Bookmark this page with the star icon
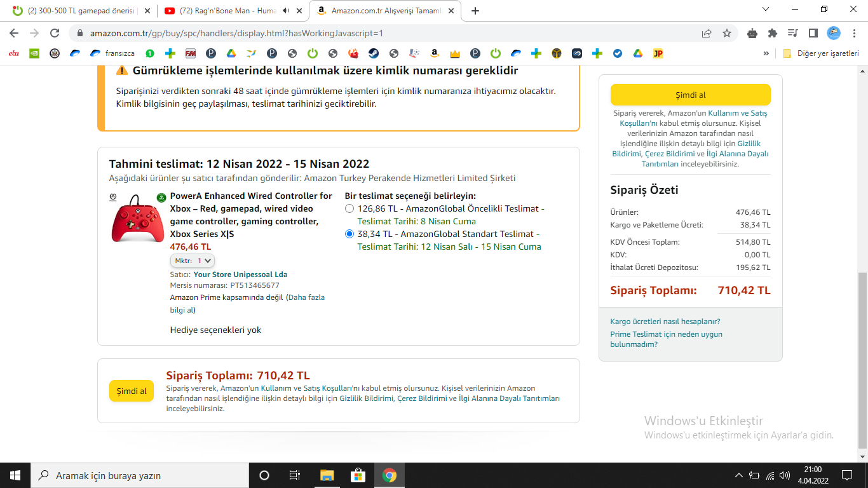Viewport: 868px width, 488px height. pos(727,33)
